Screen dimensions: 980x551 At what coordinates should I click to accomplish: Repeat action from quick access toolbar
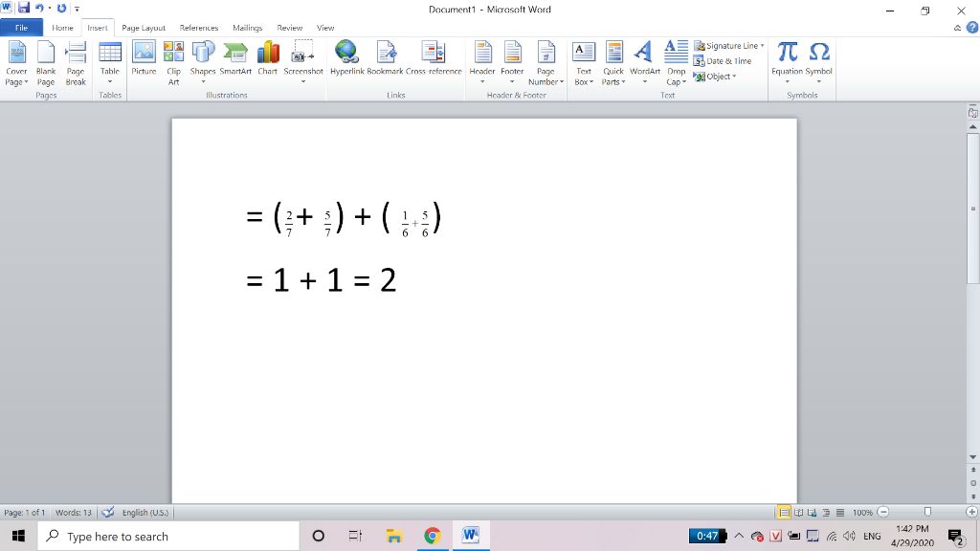pos(61,8)
